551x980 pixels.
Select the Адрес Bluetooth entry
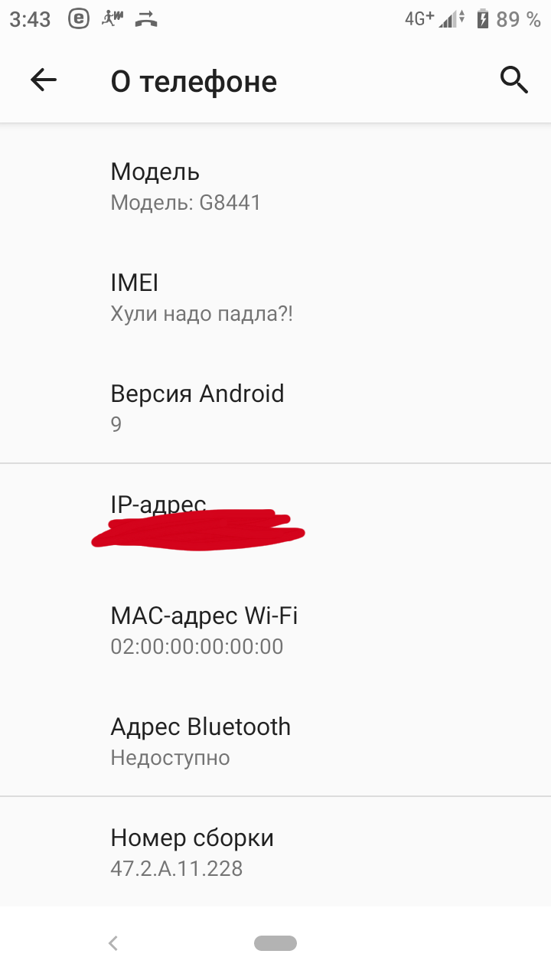coord(275,740)
